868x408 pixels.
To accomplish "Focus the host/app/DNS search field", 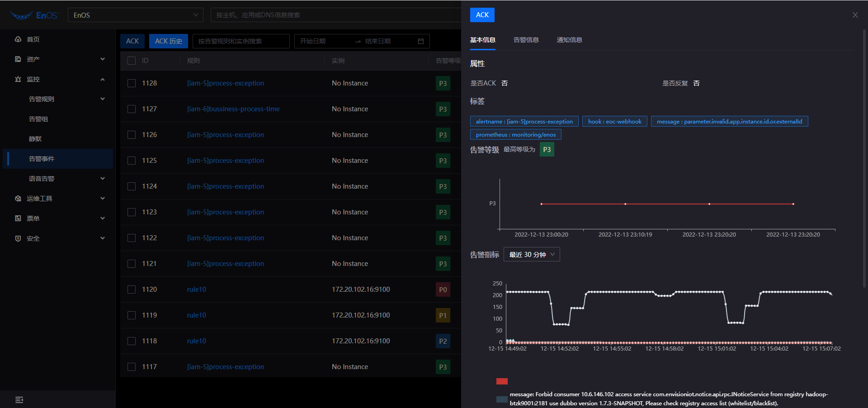I will [x=335, y=15].
